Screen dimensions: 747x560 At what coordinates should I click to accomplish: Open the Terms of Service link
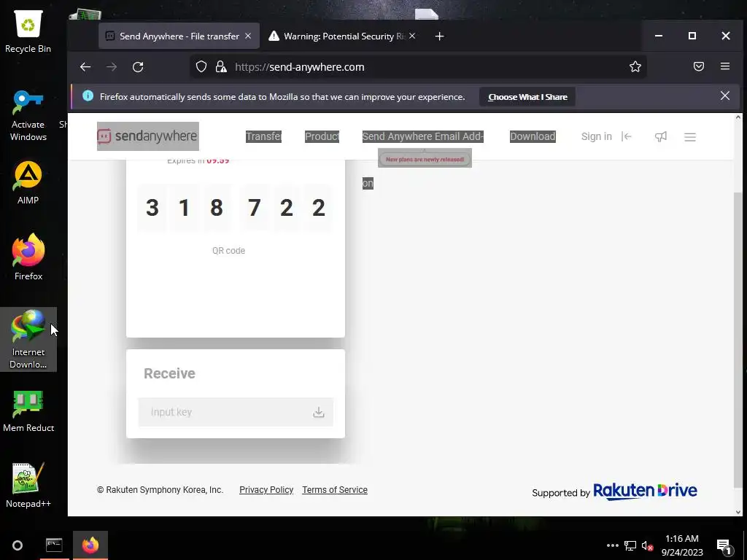[334, 489]
